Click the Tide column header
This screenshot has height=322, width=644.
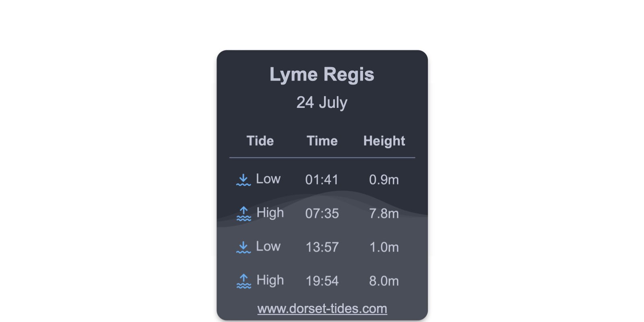click(260, 141)
